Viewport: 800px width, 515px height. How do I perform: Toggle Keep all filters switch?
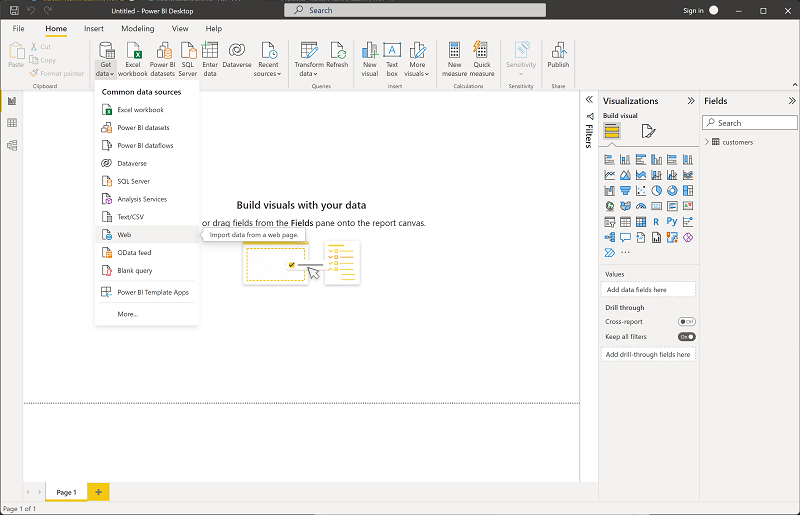click(x=686, y=337)
